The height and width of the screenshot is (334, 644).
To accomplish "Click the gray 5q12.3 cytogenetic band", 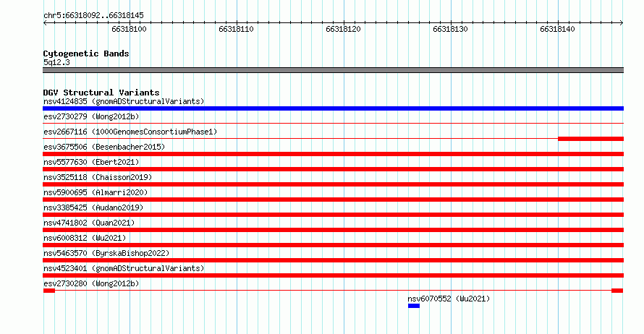I will [x=333, y=70].
